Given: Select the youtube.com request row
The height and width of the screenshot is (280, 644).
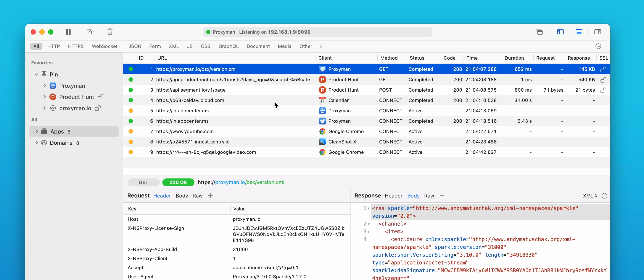Looking at the screenshot, I should pyautogui.click(x=185, y=132).
